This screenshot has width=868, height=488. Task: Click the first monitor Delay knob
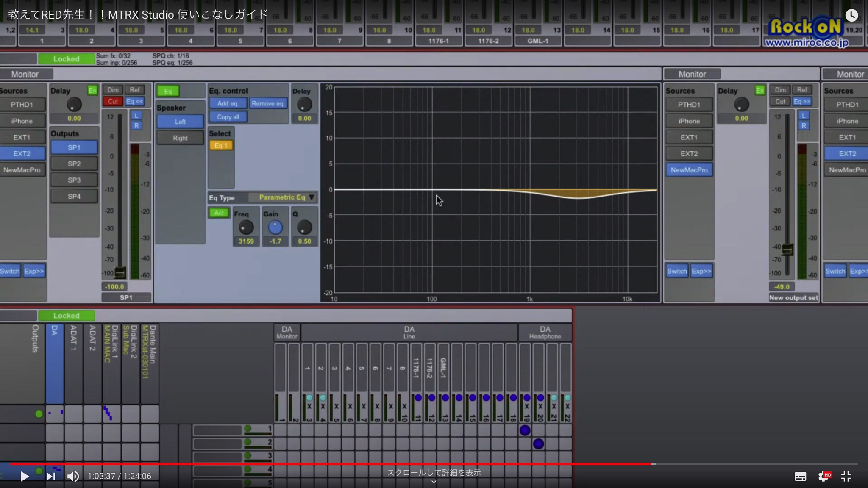pyautogui.click(x=74, y=104)
